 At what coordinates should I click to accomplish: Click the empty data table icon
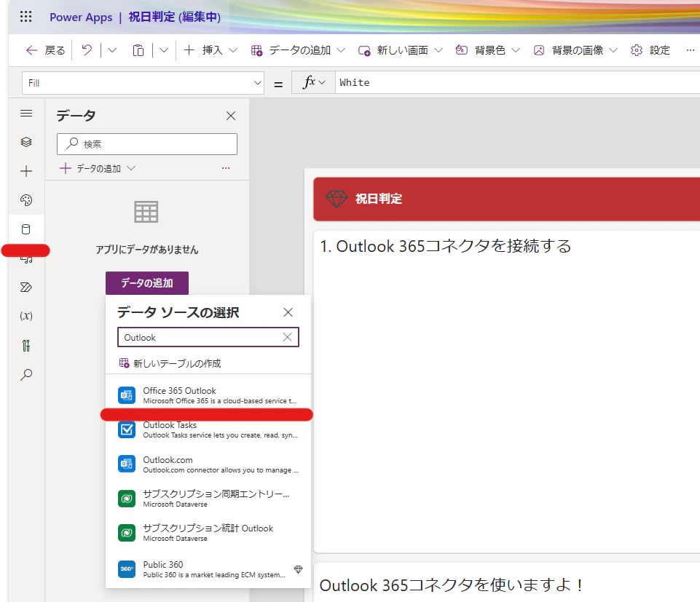pos(146,212)
